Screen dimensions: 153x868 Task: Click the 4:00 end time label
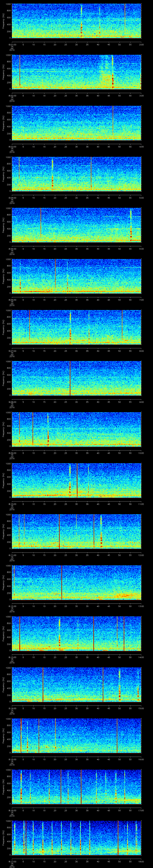click(x=141, y=147)
